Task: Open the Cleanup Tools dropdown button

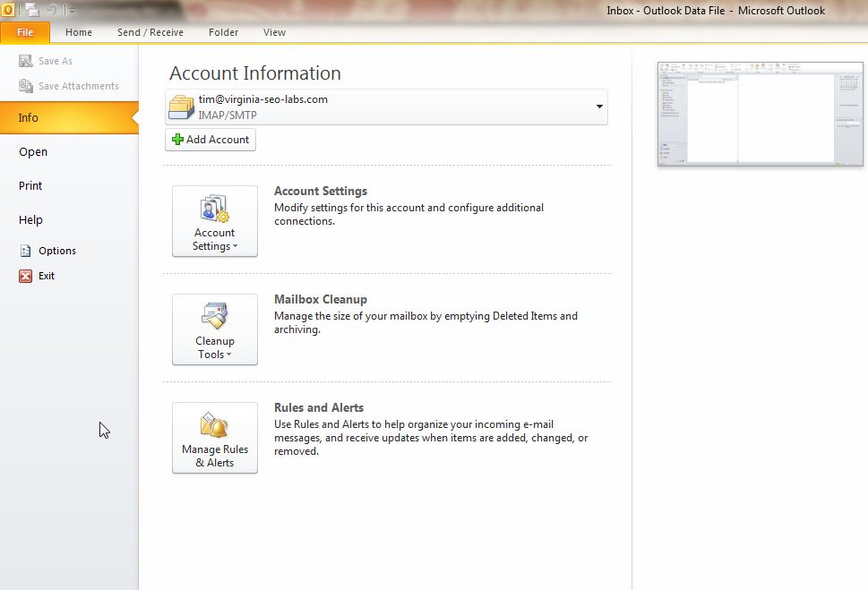Action: (x=215, y=329)
